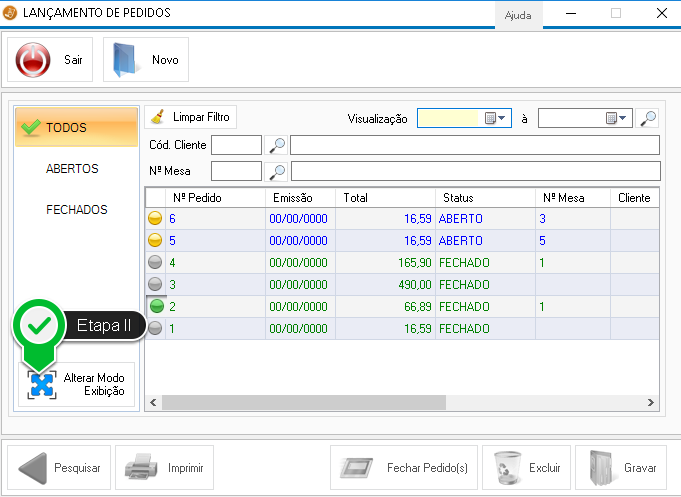Click the horizontal scrollbar thumb
Image resolution: width=681 pixels, height=497 pixels.
pyautogui.click(x=304, y=402)
